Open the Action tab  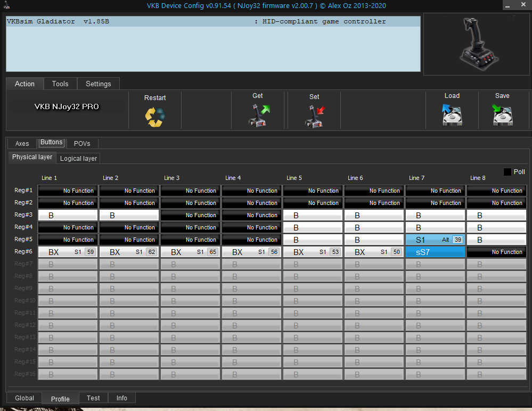coord(24,84)
